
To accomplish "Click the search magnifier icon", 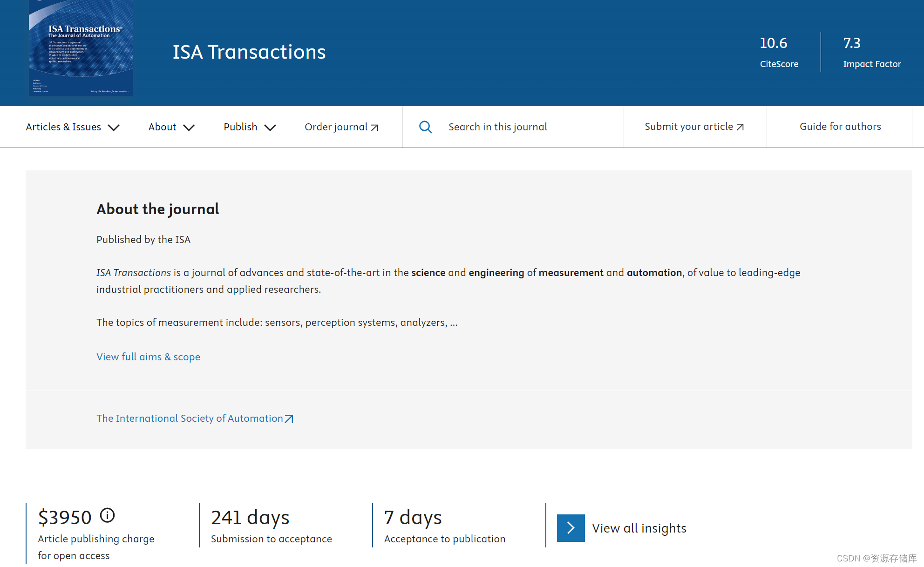I will 425,127.
